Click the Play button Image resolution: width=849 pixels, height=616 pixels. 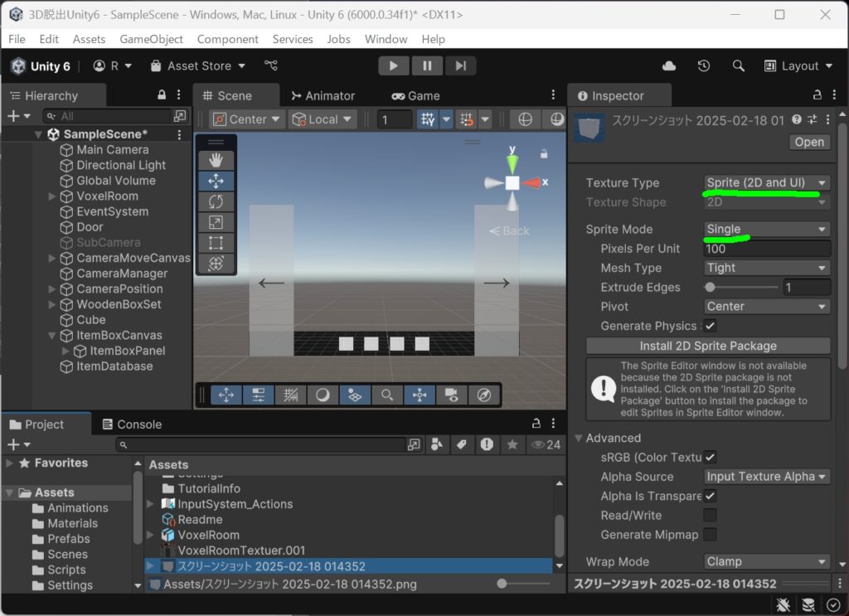tap(394, 65)
